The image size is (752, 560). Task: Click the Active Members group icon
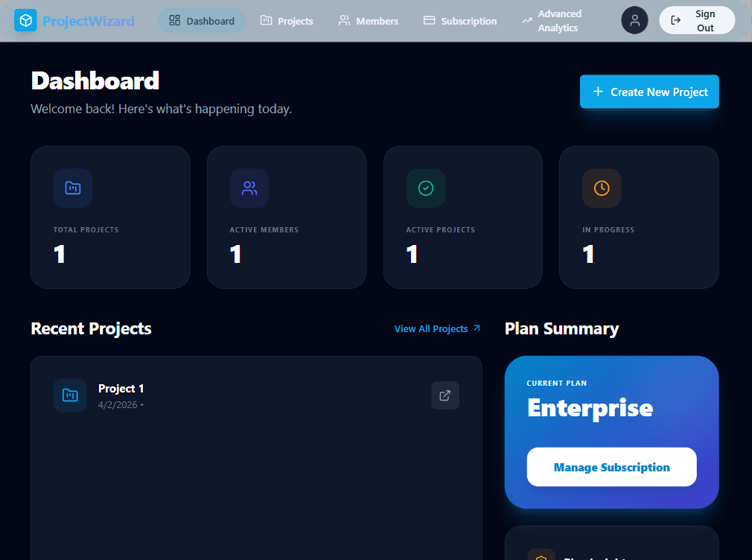[249, 188]
